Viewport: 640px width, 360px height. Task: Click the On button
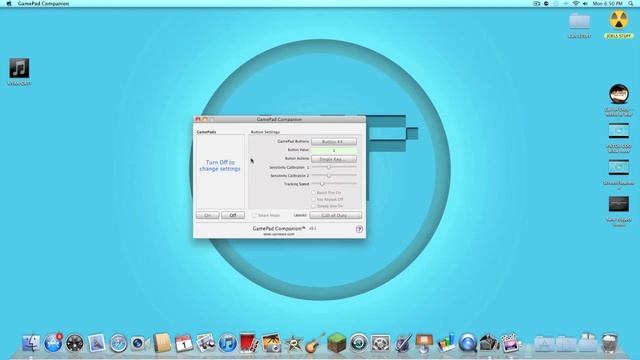207,215
